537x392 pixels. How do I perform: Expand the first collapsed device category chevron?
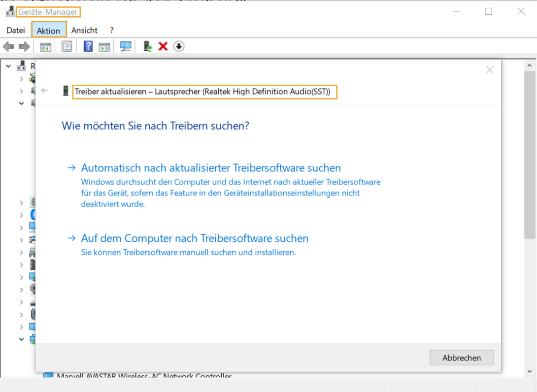click(x=21, y=78)
